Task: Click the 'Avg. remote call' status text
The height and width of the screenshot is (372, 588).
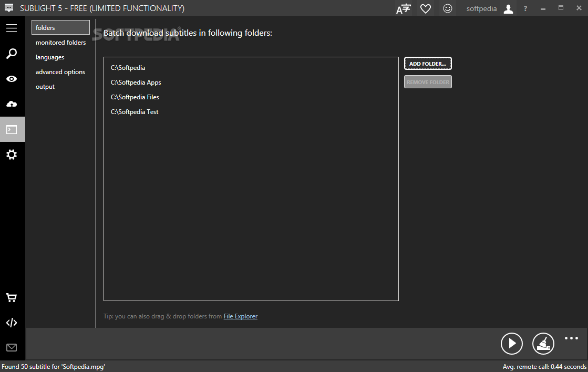Action: 544,367
